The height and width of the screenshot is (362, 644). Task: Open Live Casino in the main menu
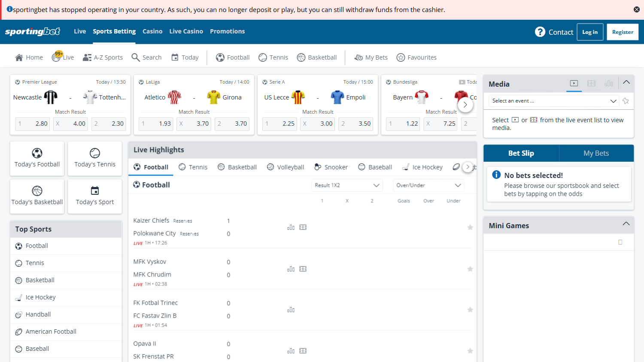186,31
